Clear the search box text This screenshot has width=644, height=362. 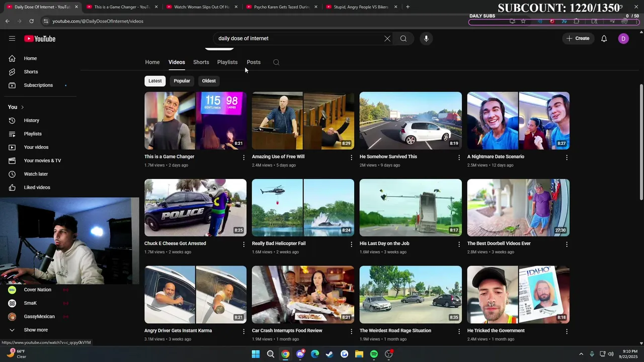(x=387, y=39)
